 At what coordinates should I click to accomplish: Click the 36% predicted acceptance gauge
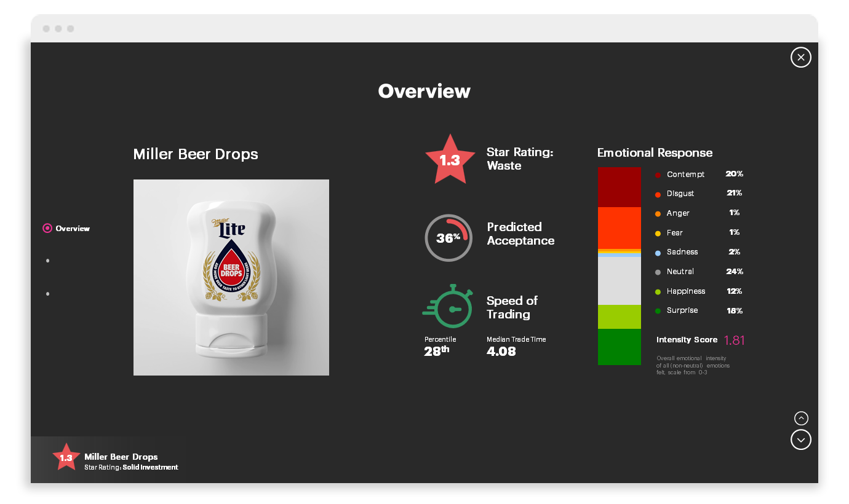click(448, 238)
